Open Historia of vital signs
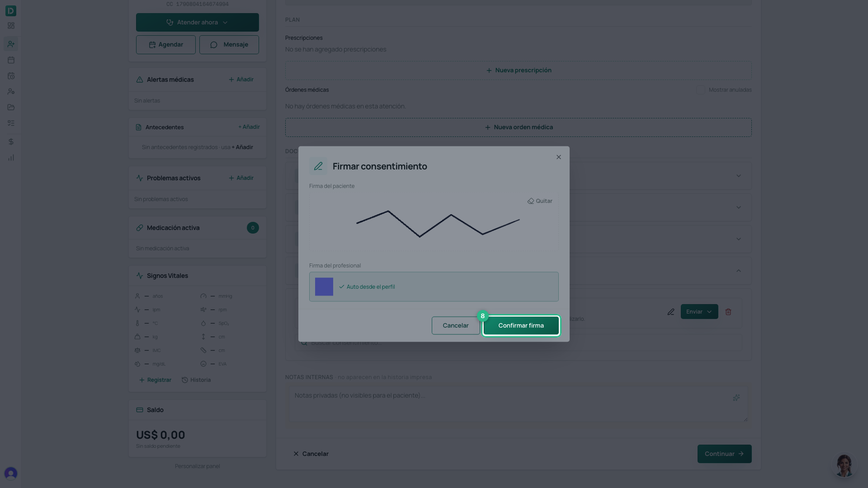 pos(196,380)
